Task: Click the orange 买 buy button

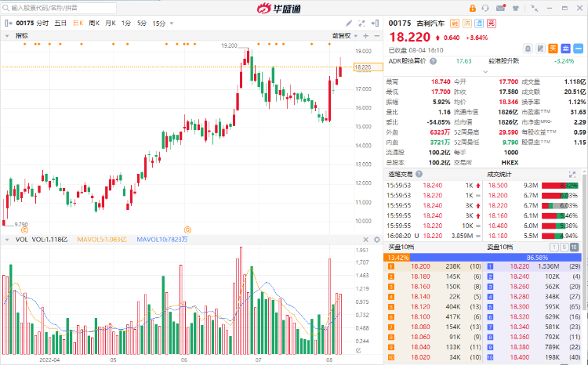Action: [554, 49]
